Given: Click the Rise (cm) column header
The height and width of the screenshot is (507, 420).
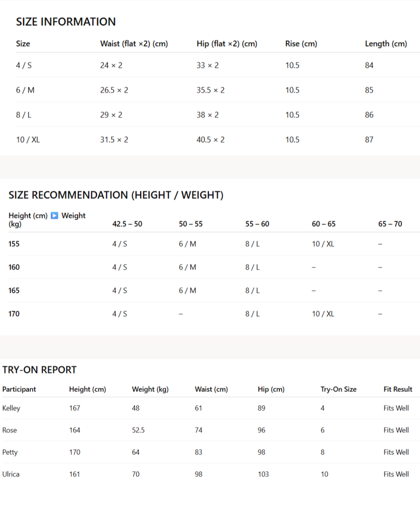Looking at the screenshot, I should [301, 44].
